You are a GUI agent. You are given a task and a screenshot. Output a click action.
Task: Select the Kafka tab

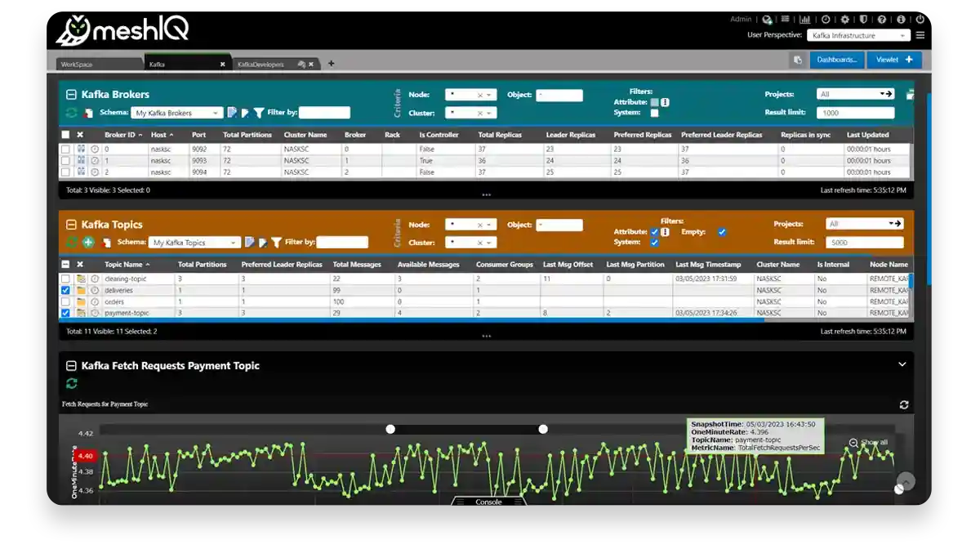pyautogui.click(x=186, y=64)
